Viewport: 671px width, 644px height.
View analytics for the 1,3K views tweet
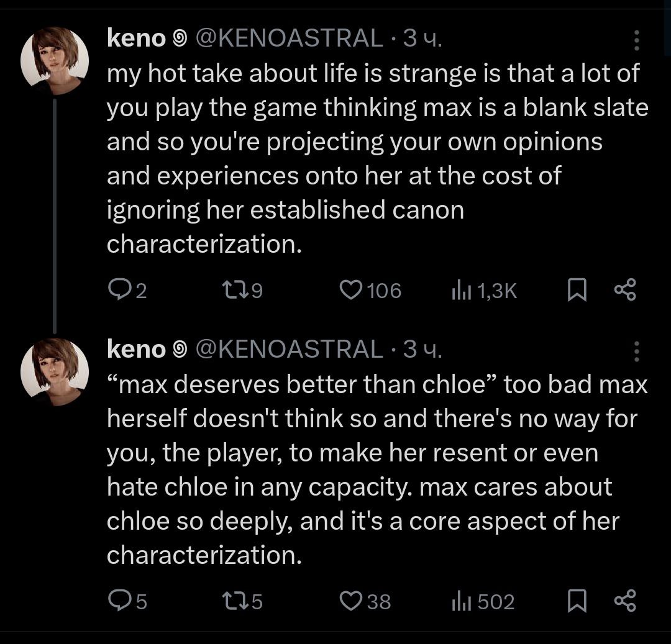(459, 291)
